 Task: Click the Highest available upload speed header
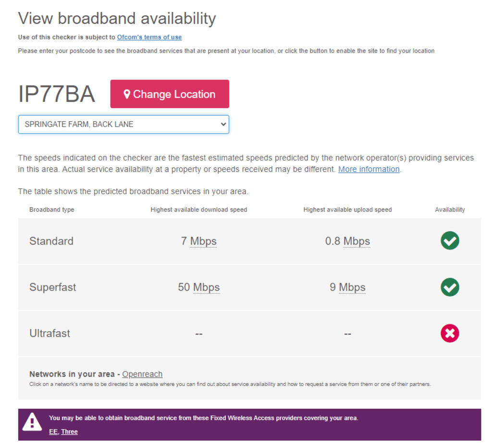tap(347, 210)
